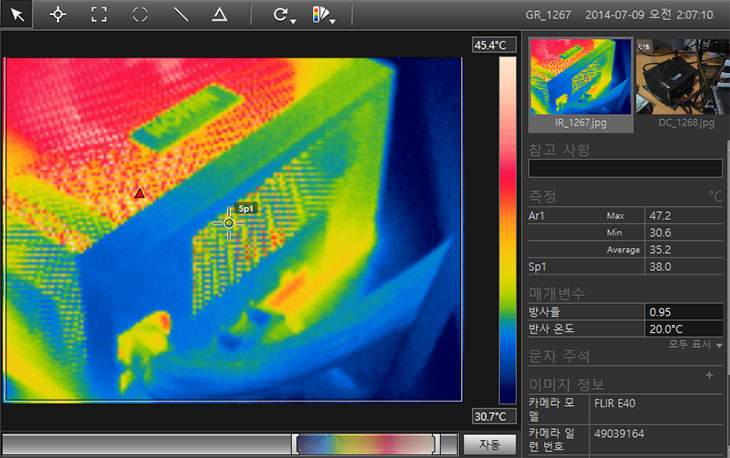Click the 이미지 정보 section header
730x458 pixels.
(x=567, y=384)
